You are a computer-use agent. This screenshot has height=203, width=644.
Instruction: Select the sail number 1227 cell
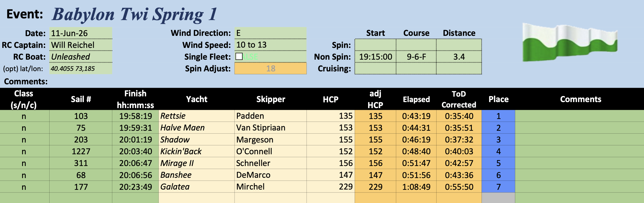point(81,151)
